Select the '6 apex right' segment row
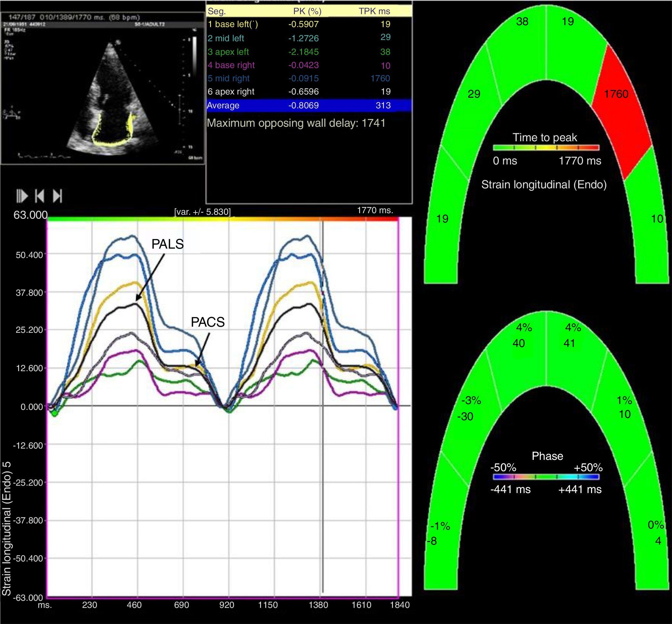The width and height of the screenshot is (672, 624). coord(231,92)
